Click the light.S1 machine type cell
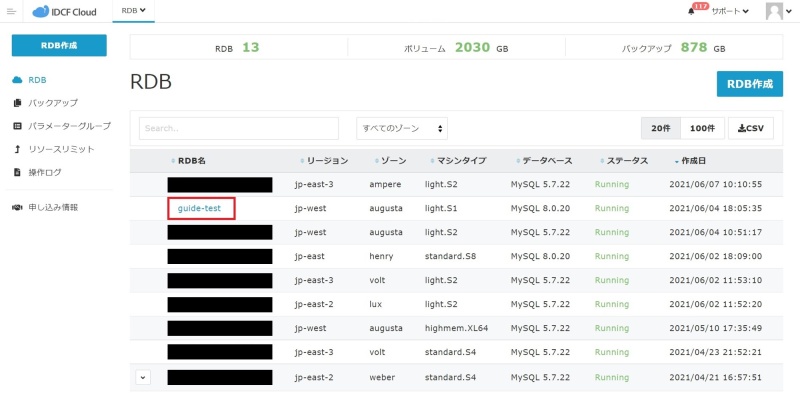This screenshot has width=800, height=395. (441, 208)
